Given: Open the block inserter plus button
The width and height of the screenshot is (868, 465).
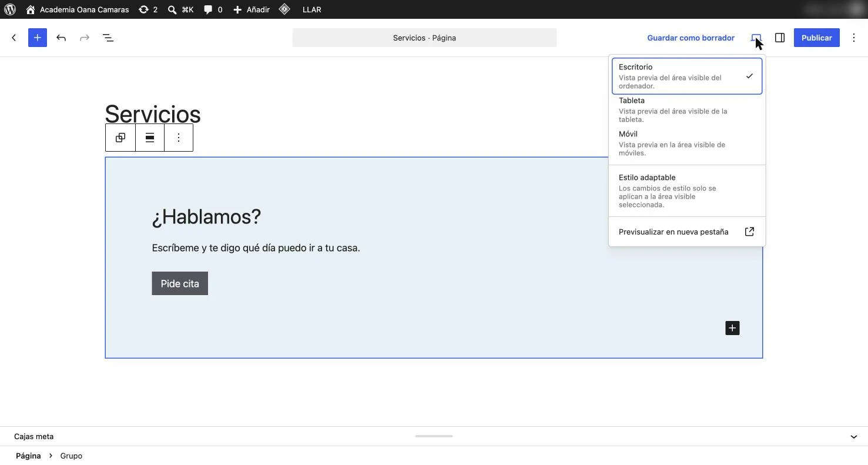Looking at the screenshot, I should pos(38,38).
